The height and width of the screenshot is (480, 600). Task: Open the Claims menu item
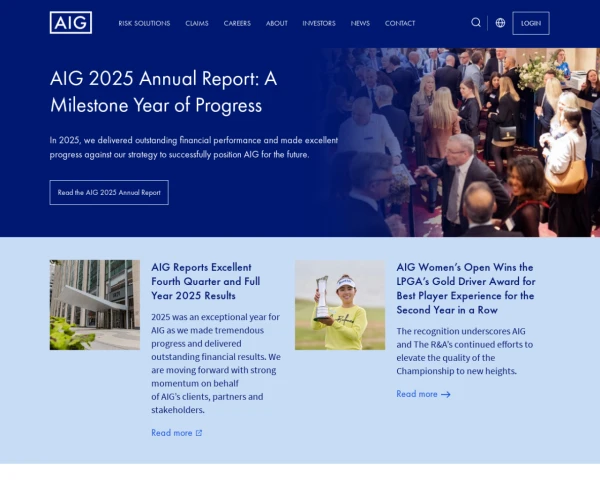point(197,23)
